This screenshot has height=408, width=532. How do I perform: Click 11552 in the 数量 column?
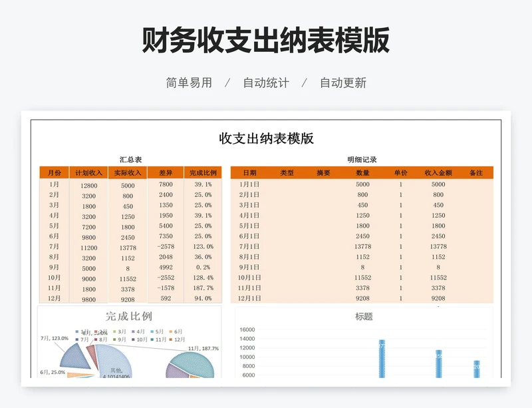362,278
